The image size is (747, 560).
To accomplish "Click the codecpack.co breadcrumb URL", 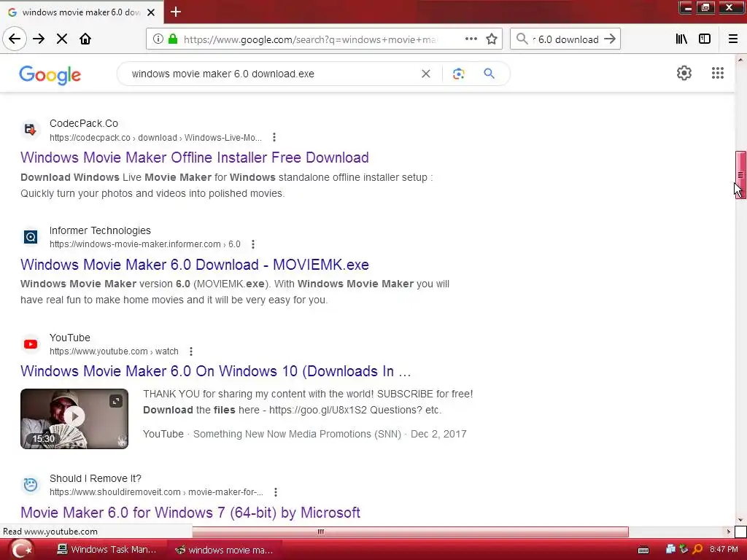I will 155,138.
